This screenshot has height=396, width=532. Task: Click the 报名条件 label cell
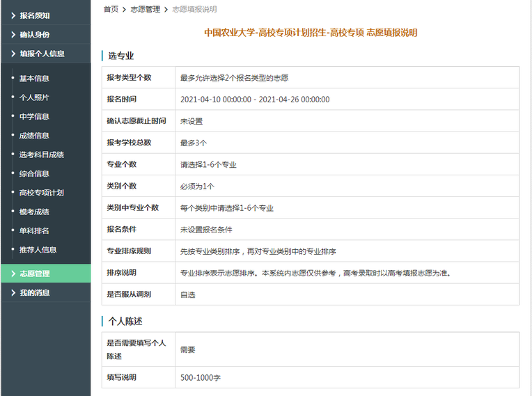(139, 230)
